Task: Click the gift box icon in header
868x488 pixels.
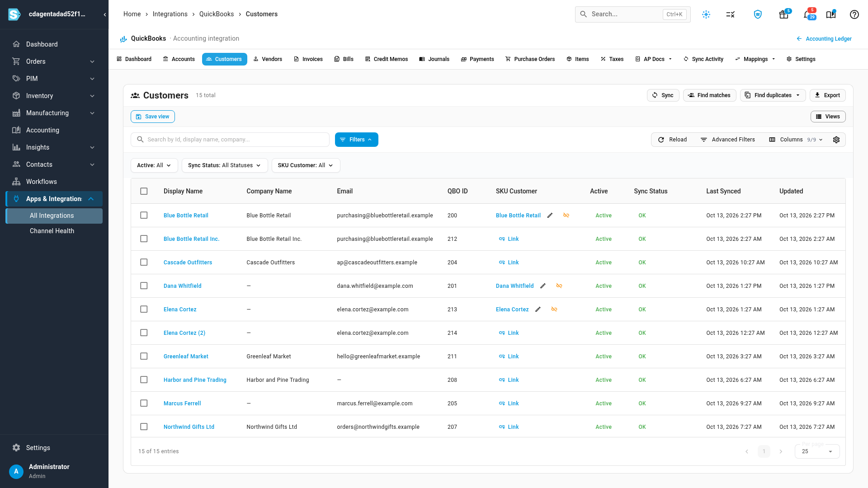Action: click(x=783, y=14)
